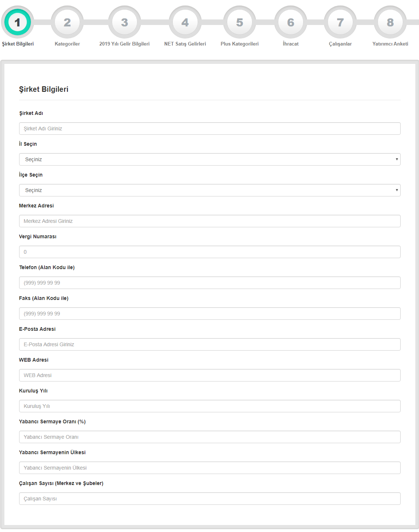Image resolution: width=419 pixels, height=532 pixels.
Task: Go to step 2 circle Kategoriler
Action: [67, 22]
